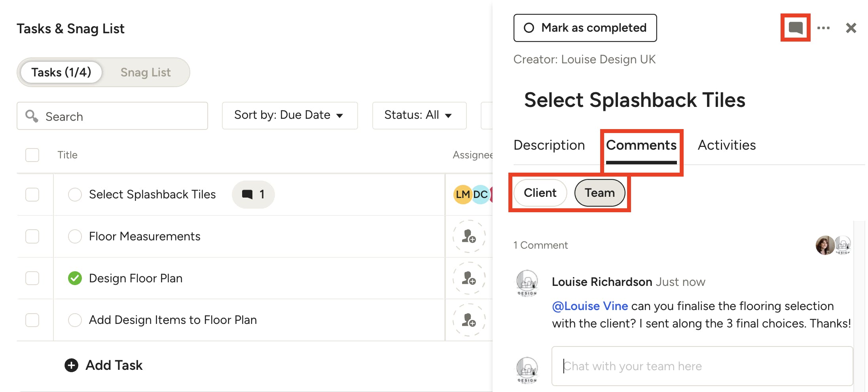The image size is (868, 392).
Task: Add assignee to Add Design Items to Floor Plan
Action: tap(469, 320)
